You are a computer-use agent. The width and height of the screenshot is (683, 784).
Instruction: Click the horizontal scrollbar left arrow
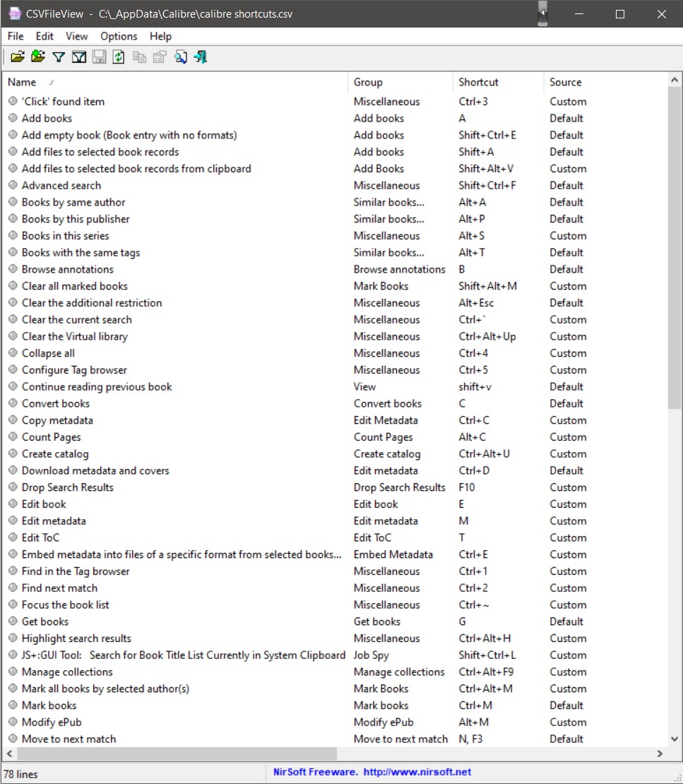9,753
